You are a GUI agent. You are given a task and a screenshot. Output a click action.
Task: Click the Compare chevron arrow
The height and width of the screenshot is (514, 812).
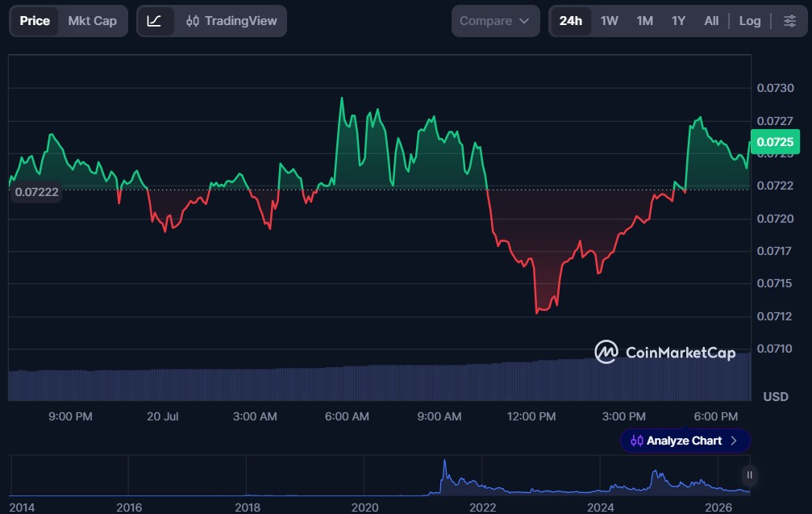524,21
